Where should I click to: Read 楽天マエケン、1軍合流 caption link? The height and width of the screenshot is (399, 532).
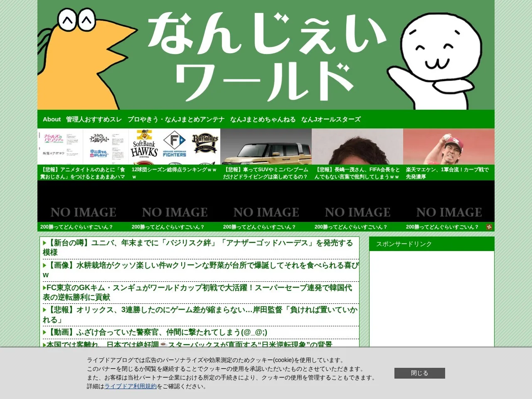coord(448,173)
